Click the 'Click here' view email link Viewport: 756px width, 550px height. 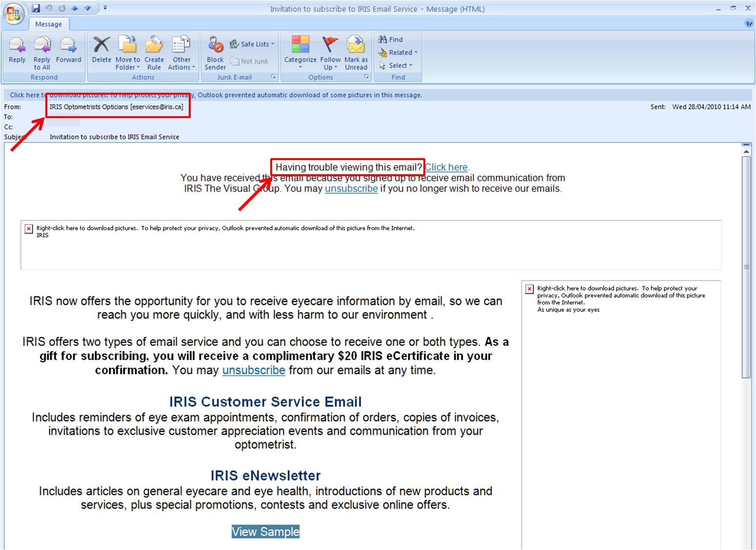[x=446, y=167]
